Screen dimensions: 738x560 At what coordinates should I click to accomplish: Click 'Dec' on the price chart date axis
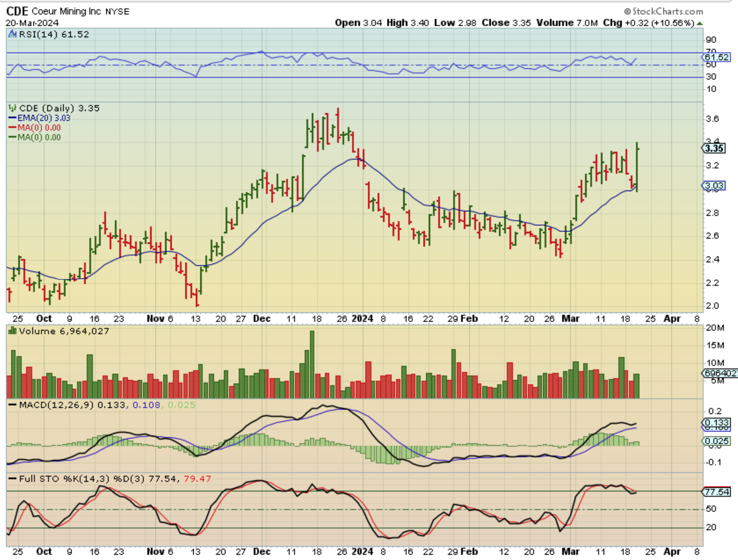click(x=262, y=319)
